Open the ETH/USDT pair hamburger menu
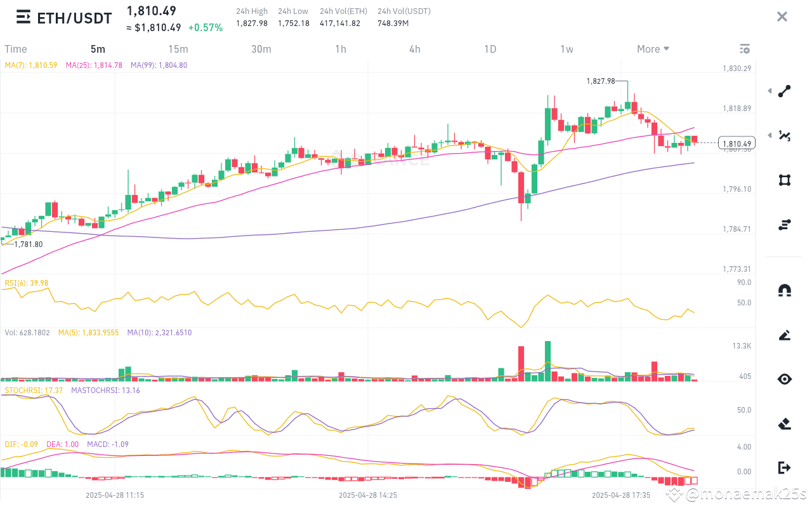This screenshot has height=508, width=812. (x=23, y=17)
